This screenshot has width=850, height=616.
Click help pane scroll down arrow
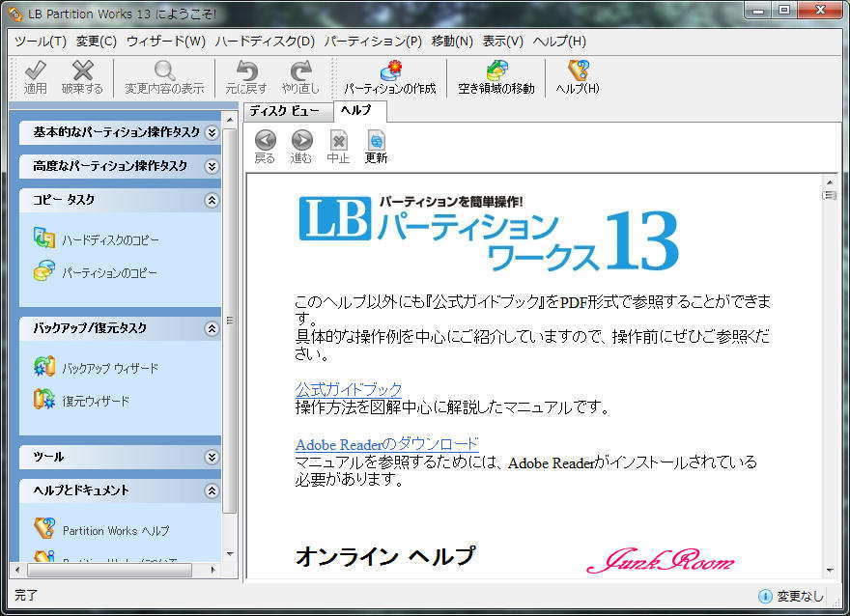[830, 571]
